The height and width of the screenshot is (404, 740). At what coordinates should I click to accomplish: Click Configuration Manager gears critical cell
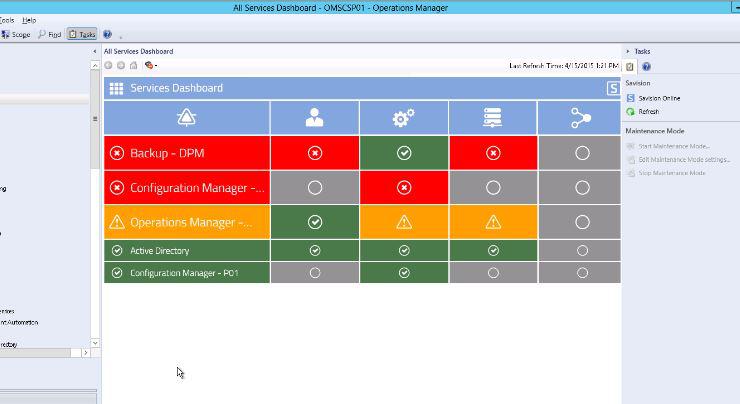click(x=404, y=188)
